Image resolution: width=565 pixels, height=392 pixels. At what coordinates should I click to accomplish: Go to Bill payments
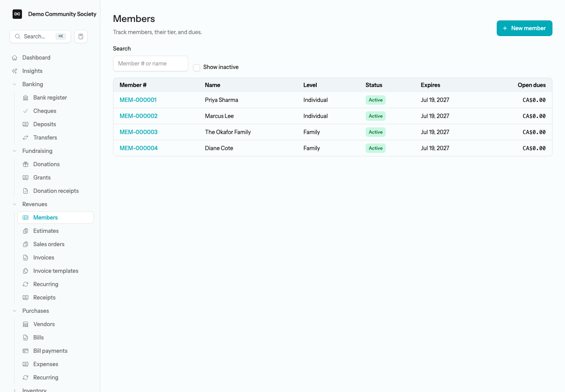click(x=50, y=351)
